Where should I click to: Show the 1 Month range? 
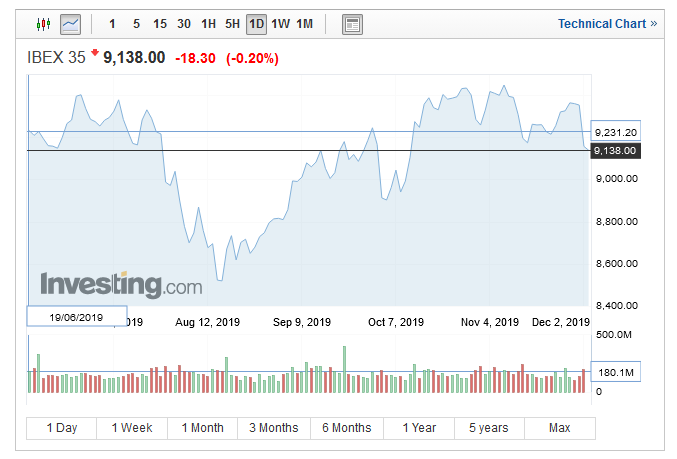202,428
